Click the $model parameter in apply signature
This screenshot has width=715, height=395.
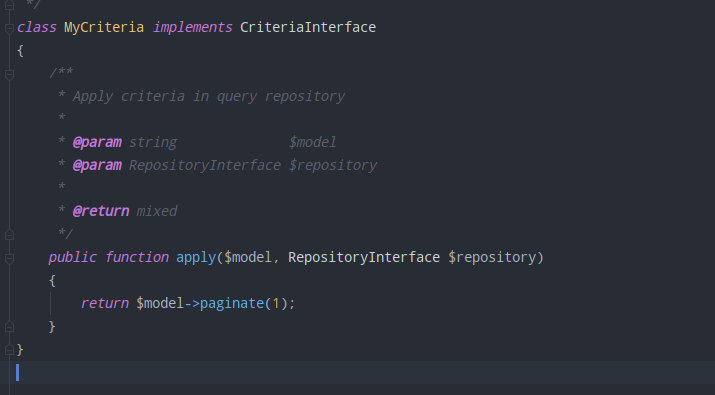248,257
